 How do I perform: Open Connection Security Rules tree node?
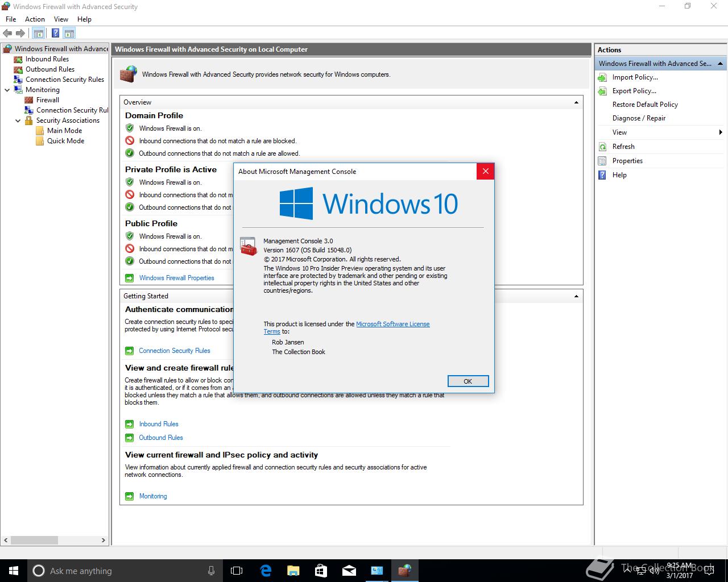(65, 80)
